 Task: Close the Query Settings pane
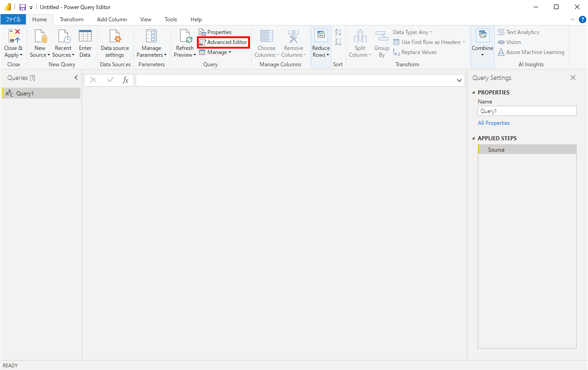[x=573, y=78]
